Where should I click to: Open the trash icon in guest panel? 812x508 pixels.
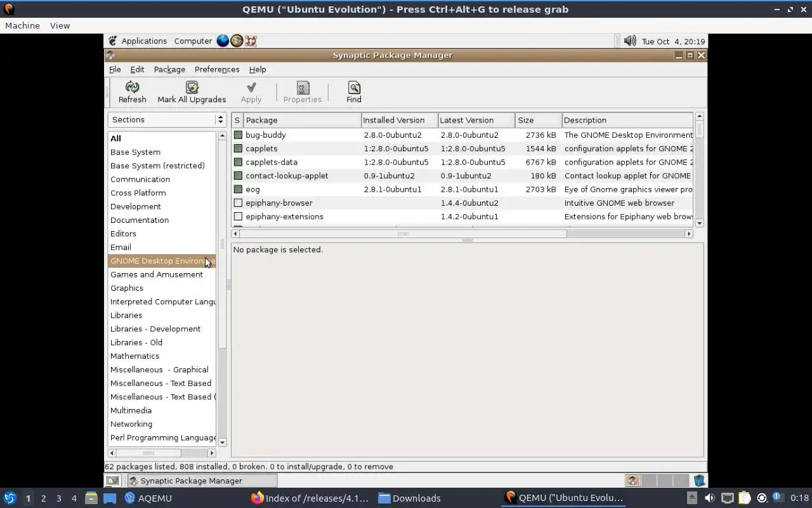click(699, 481)
